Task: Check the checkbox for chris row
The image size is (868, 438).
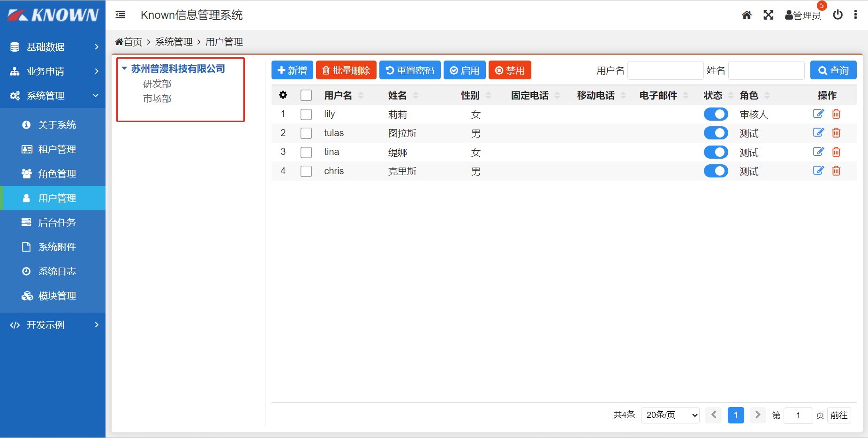Action: (x=306, y=171)
